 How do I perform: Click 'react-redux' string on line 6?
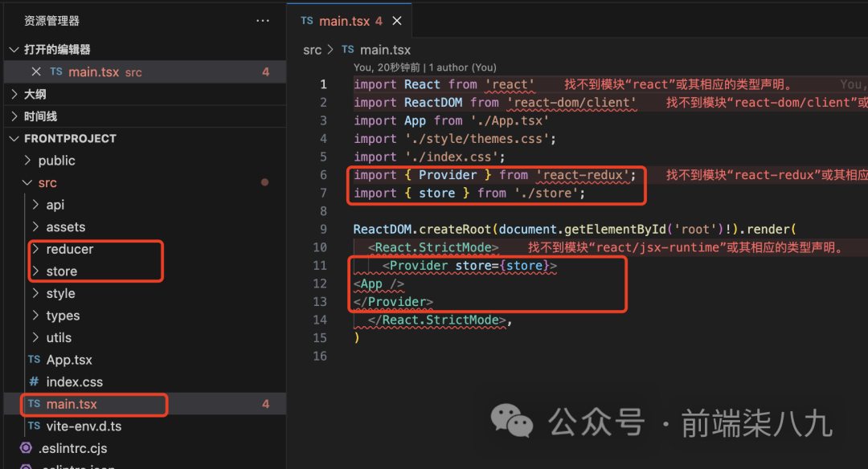coord(583,175)
